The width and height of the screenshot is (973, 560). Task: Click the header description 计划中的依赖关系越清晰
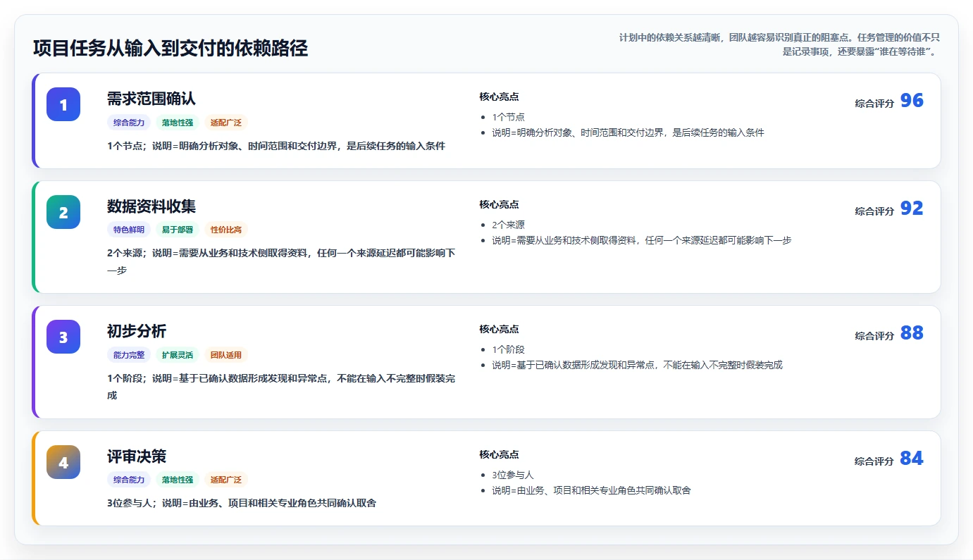[780, 44]
